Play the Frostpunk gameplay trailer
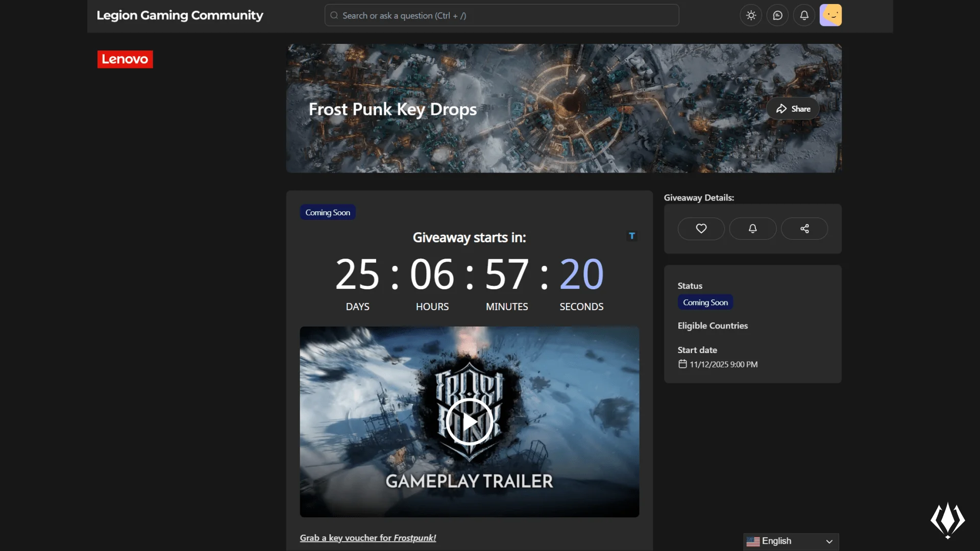980x551 pixels. click(x=469, y=422)
